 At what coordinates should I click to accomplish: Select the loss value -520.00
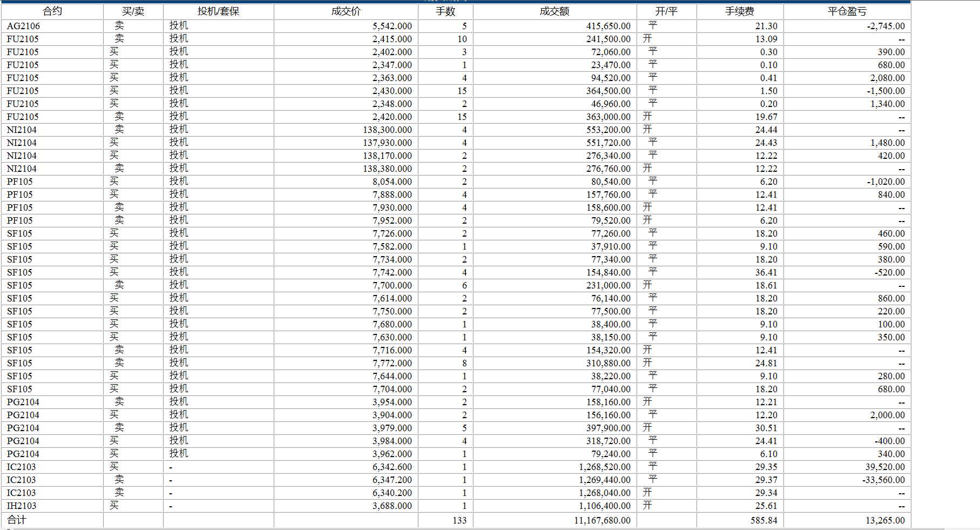tap(890, 272)
